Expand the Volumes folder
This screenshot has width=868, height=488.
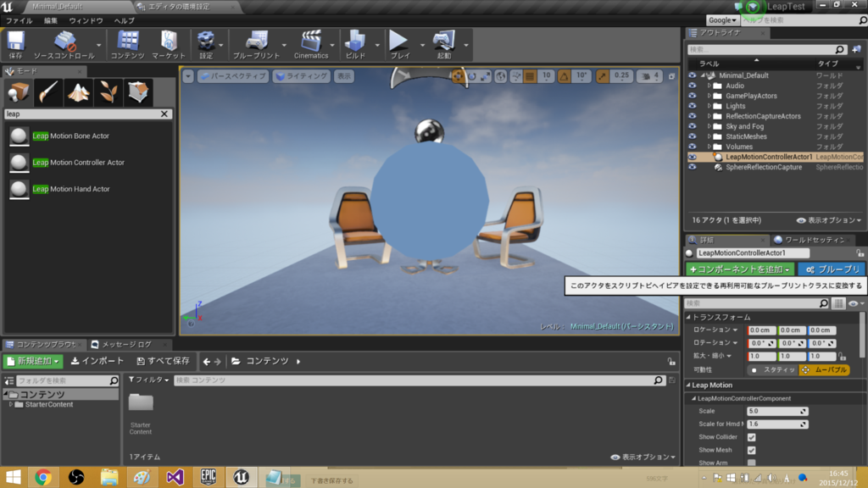[x=709, y=147]
